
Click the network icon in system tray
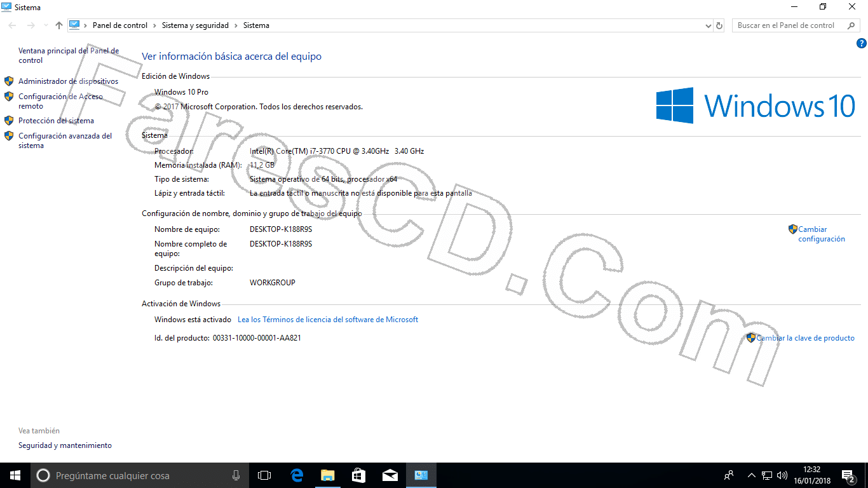tap(767, 475)
